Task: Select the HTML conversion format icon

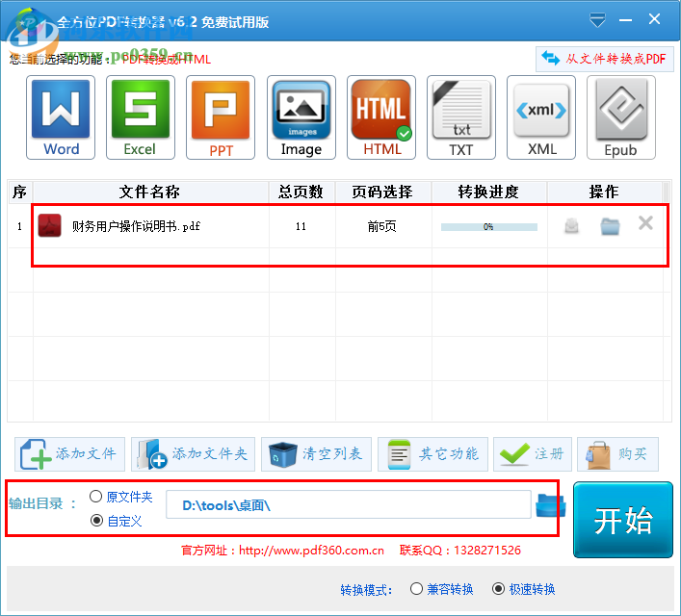Action: coord(381,117)
